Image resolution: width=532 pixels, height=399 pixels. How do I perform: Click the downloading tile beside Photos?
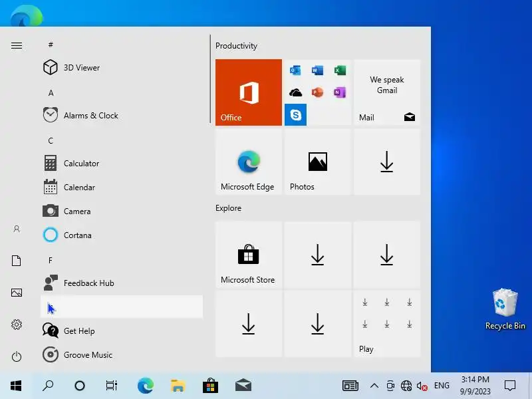[387, 162]
